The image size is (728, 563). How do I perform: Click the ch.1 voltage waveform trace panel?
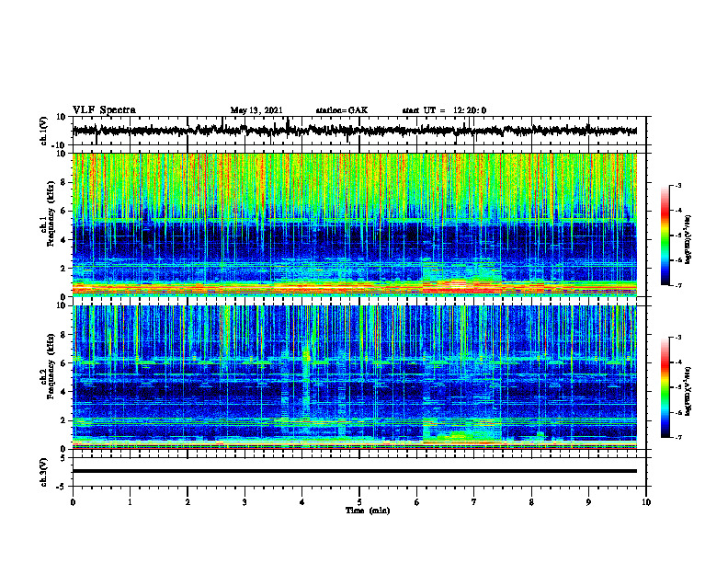[358, 131]
